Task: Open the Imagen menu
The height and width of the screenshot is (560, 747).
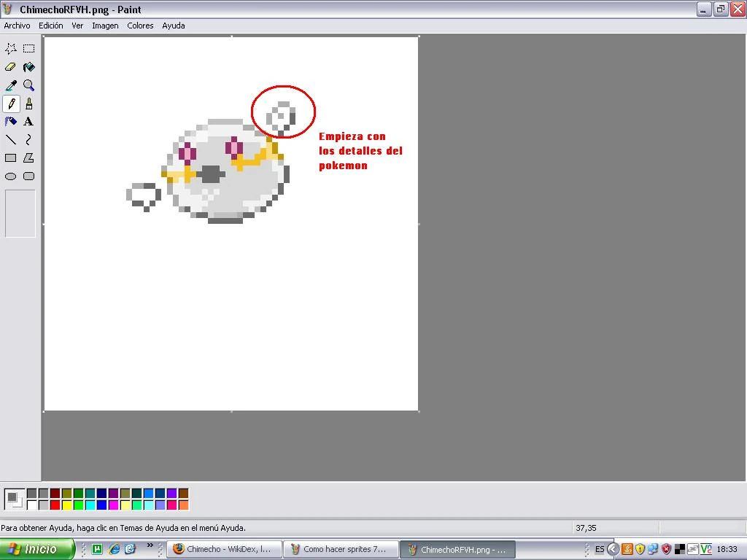Action: pos(105,26)
